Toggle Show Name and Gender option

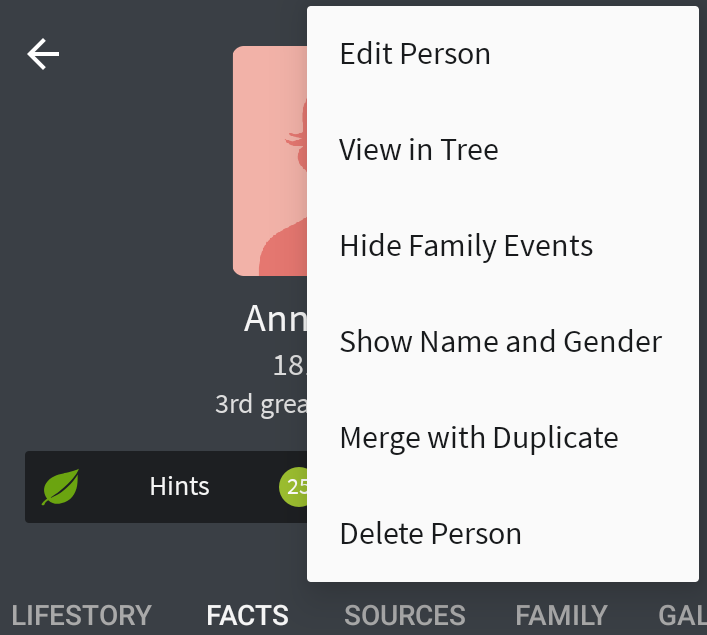pos(500,342)
